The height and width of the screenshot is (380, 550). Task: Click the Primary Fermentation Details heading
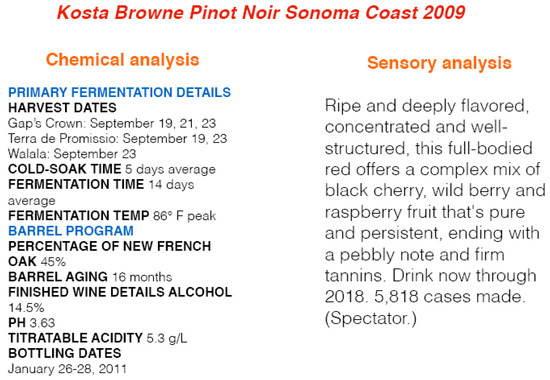[x=119, y=92]
